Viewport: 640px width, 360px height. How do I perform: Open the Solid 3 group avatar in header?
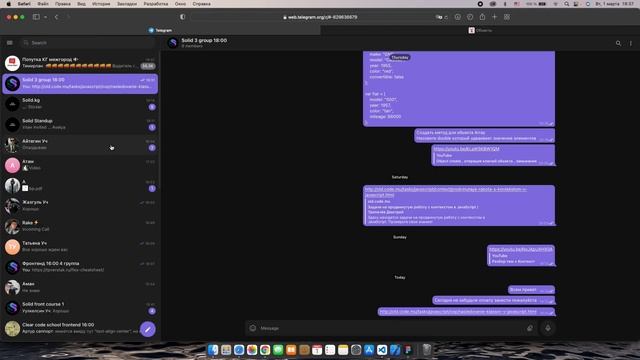(173, 42)
